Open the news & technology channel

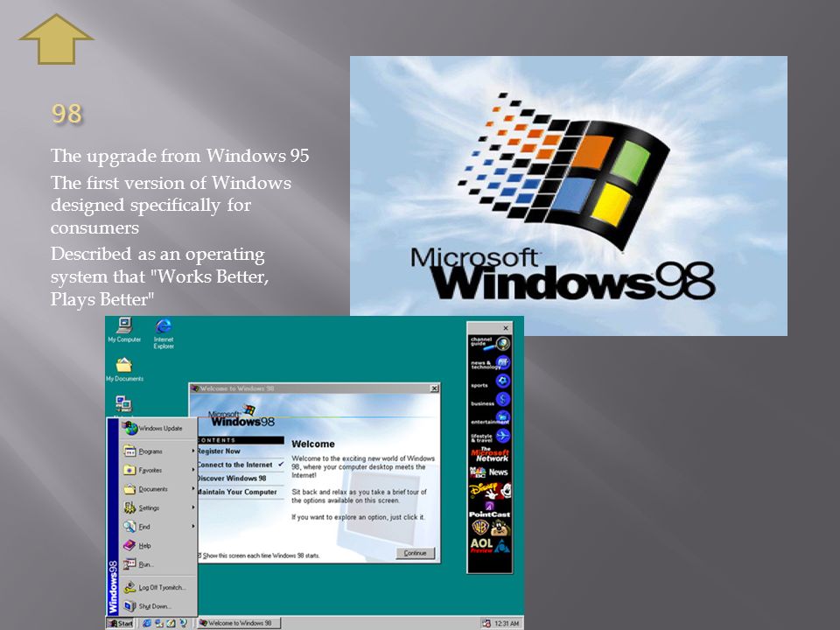(490, 362)
